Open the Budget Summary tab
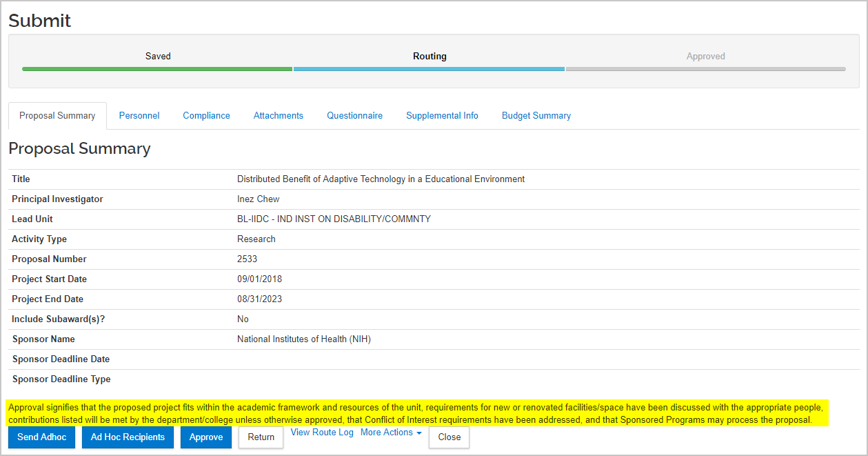868x456 pixels. pyautogui.click(x=536, y=115)
